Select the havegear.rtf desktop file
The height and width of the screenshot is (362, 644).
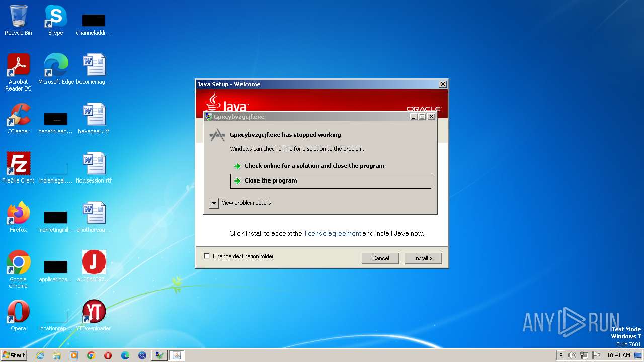pyautogui.click(x=94, y=118)
